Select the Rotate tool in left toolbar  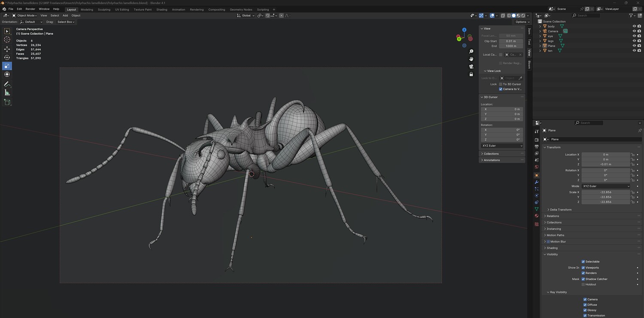pos(7,58)
